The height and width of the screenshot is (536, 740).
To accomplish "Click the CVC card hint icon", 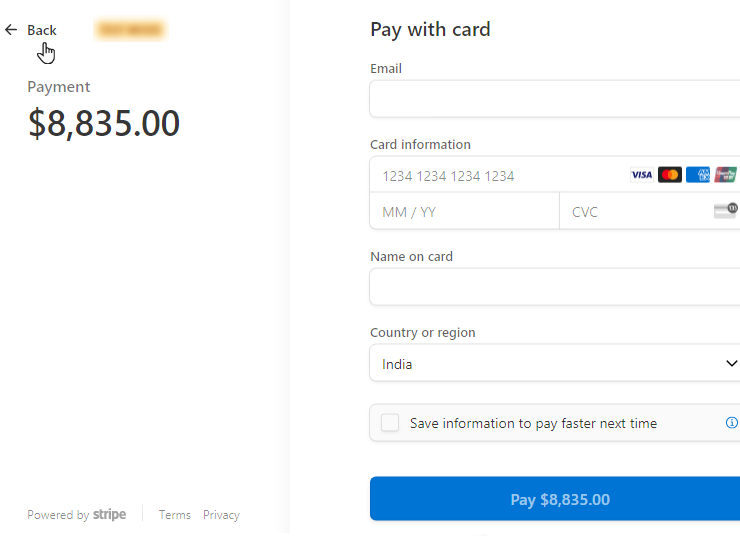I will tap(725, 211).
